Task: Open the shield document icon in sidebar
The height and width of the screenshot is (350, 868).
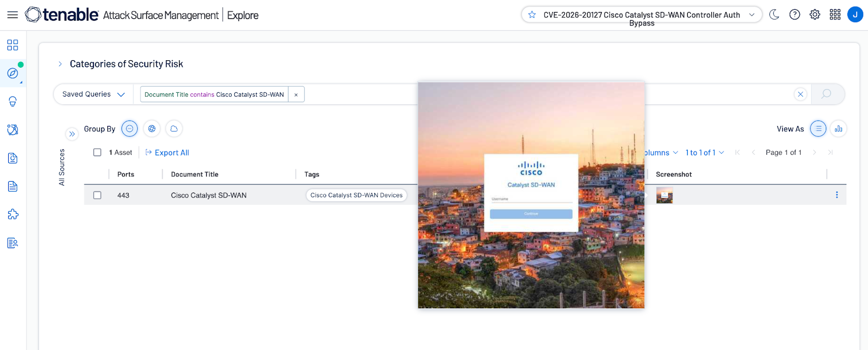Action: [12, 158]
